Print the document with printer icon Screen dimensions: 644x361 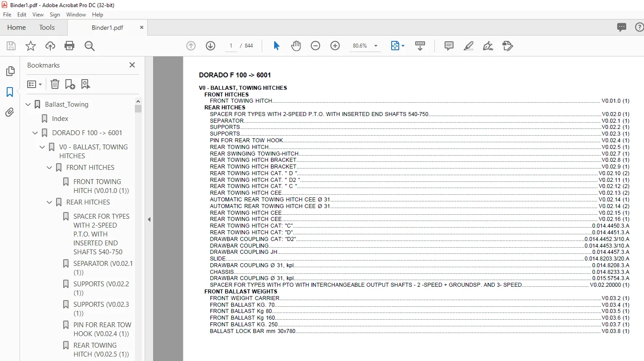coord(69,46)
